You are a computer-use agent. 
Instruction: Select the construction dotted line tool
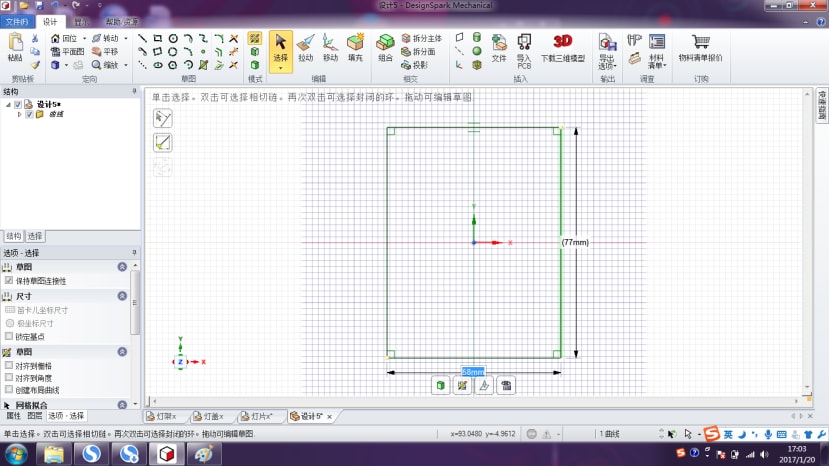pyautogui.click(x=142, y=65)
